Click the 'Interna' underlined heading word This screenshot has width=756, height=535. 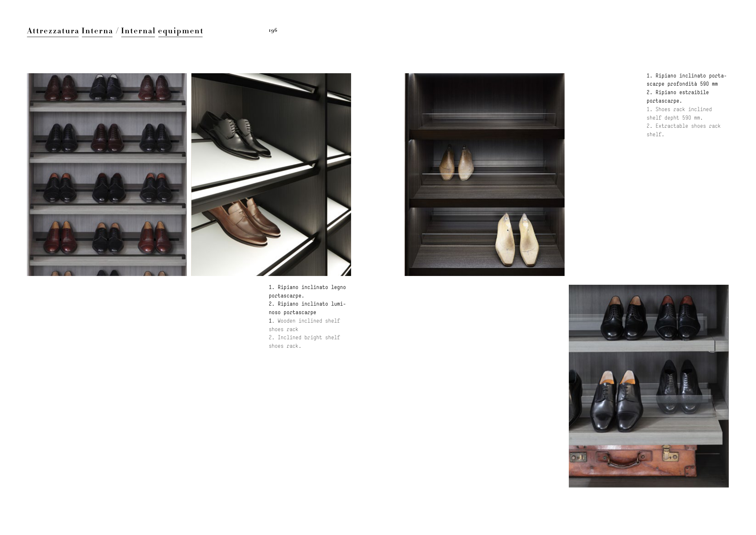click(97, 31)
